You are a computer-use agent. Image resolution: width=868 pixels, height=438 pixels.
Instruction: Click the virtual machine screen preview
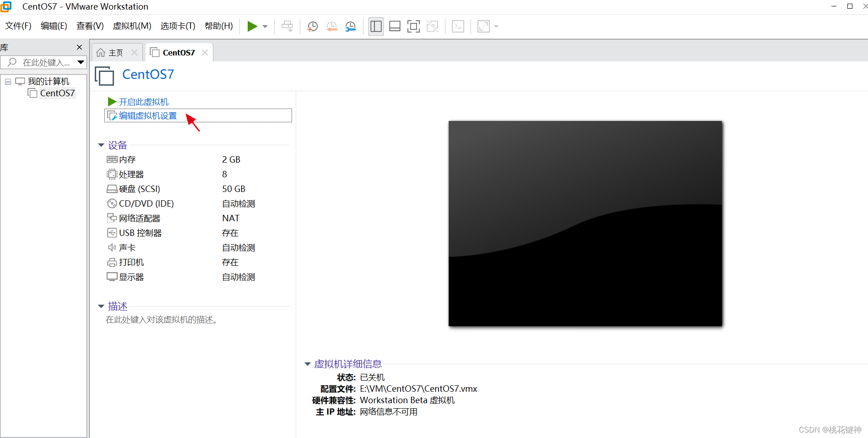[585, 224]
